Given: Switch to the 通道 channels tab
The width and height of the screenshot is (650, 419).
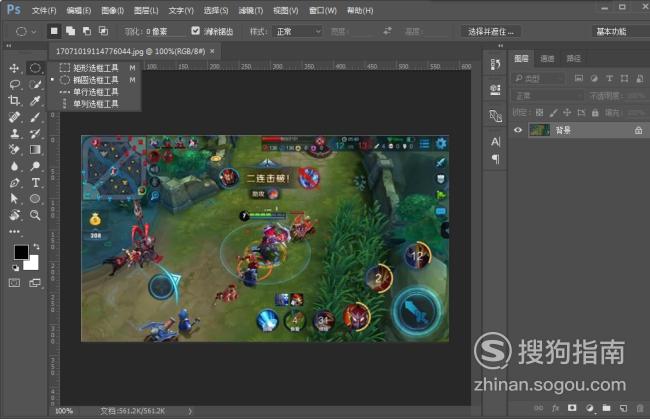Looking at the screenshot, I should point(547,58).
